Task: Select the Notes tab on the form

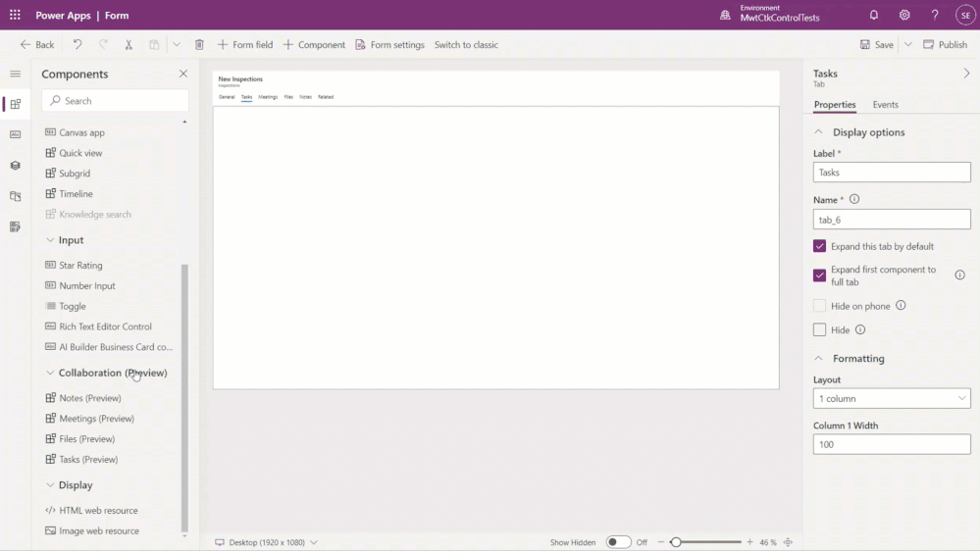Action: tap(305, 97)
